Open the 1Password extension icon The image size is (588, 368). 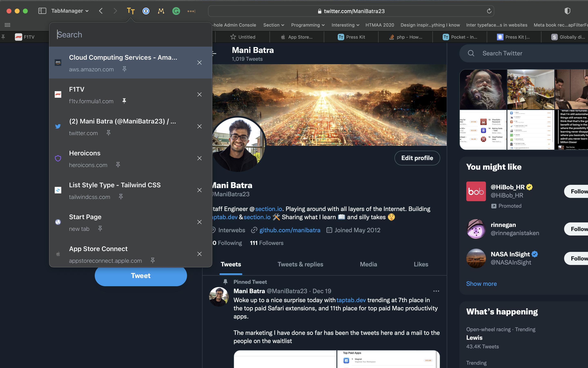point(146,11)
